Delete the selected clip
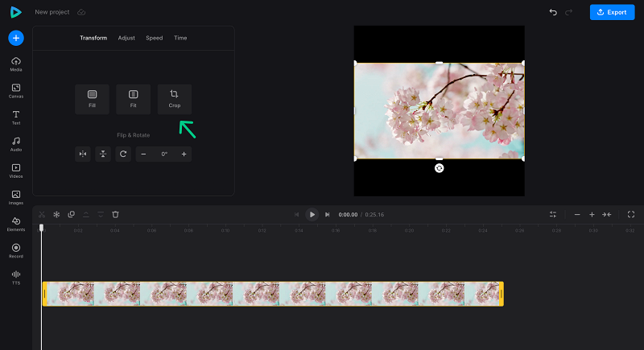 pos(115,215)
